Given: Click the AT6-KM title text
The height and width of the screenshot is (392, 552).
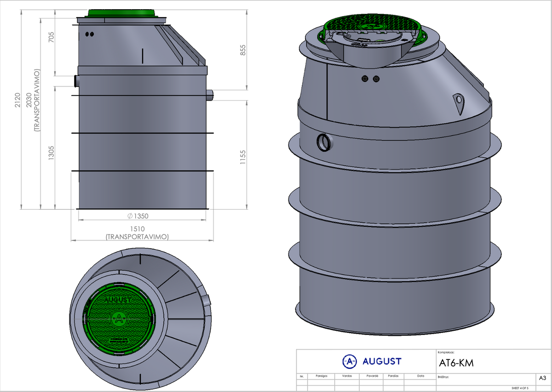Looking at the screenshot, I should pos(456,363).
